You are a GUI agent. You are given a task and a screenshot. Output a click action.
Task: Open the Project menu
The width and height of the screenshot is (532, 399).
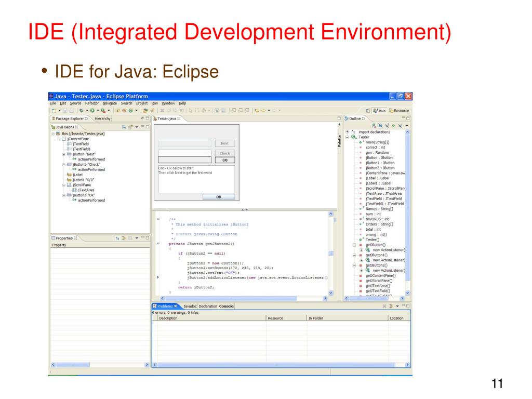(142, 103)
